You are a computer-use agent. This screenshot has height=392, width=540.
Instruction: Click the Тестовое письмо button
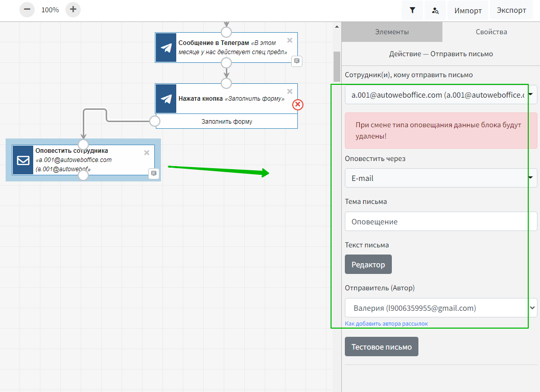pyautogui.click(x=381, y=347)
